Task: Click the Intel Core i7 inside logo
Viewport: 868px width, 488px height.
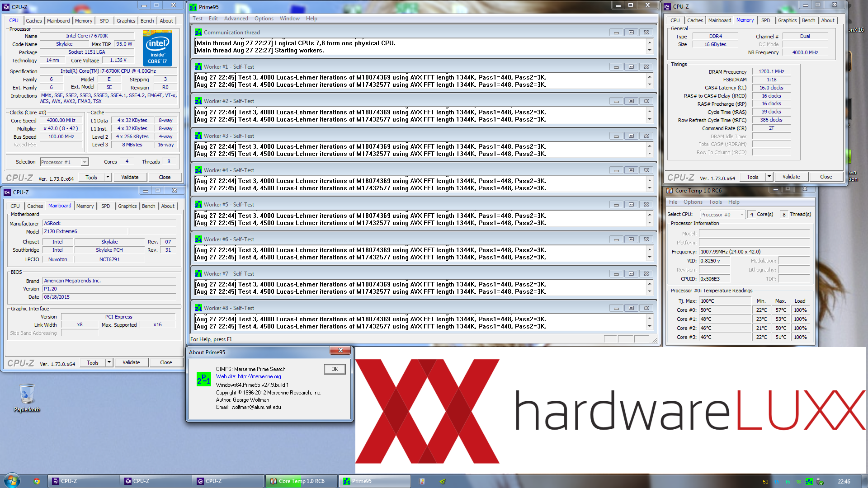Action: [157, 47]
